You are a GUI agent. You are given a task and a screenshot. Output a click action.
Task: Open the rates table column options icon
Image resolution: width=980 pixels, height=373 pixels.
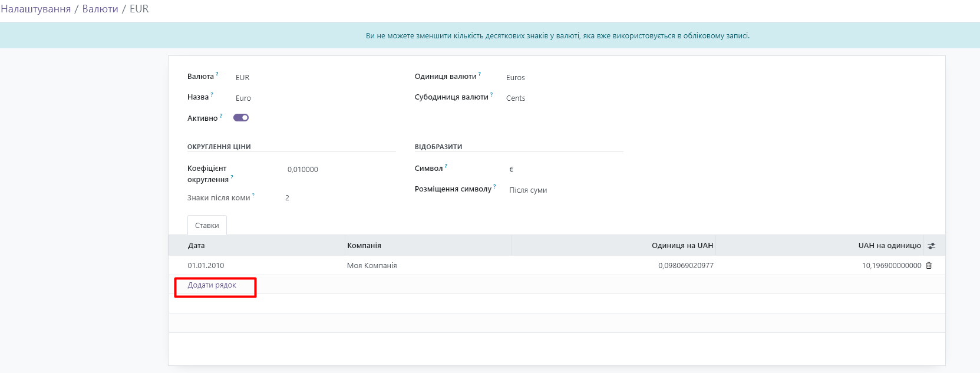tap(931, 246)
